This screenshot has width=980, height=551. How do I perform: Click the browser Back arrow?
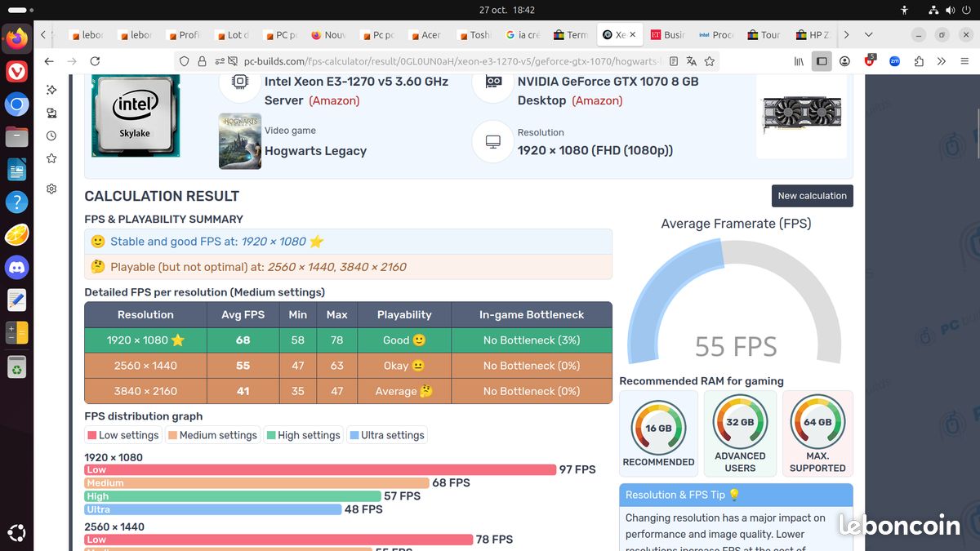point(49,61)
